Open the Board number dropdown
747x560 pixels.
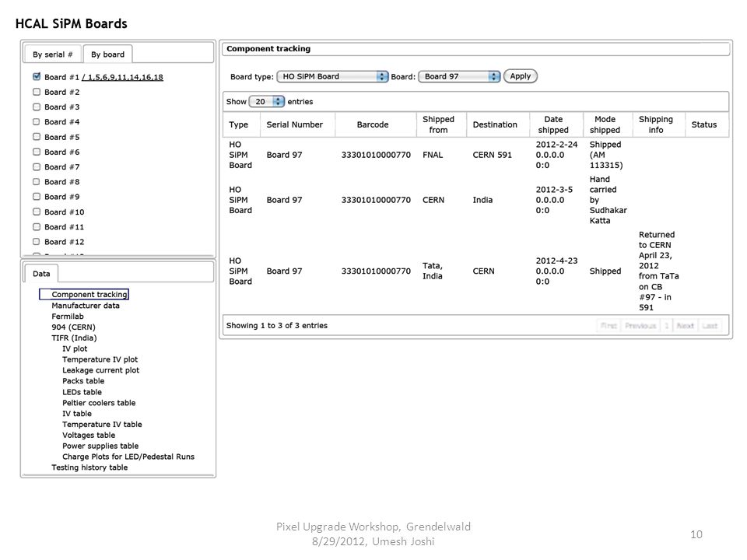[459, 76]
